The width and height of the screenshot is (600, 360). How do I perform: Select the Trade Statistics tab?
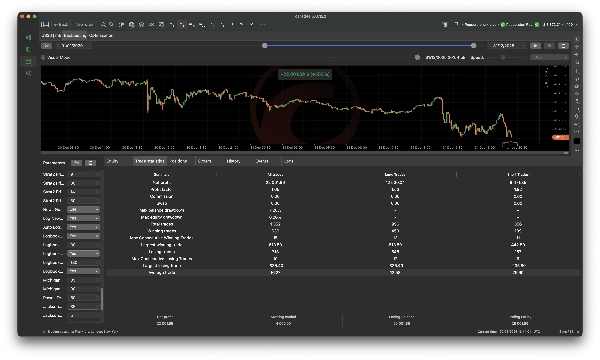(150, 161)
